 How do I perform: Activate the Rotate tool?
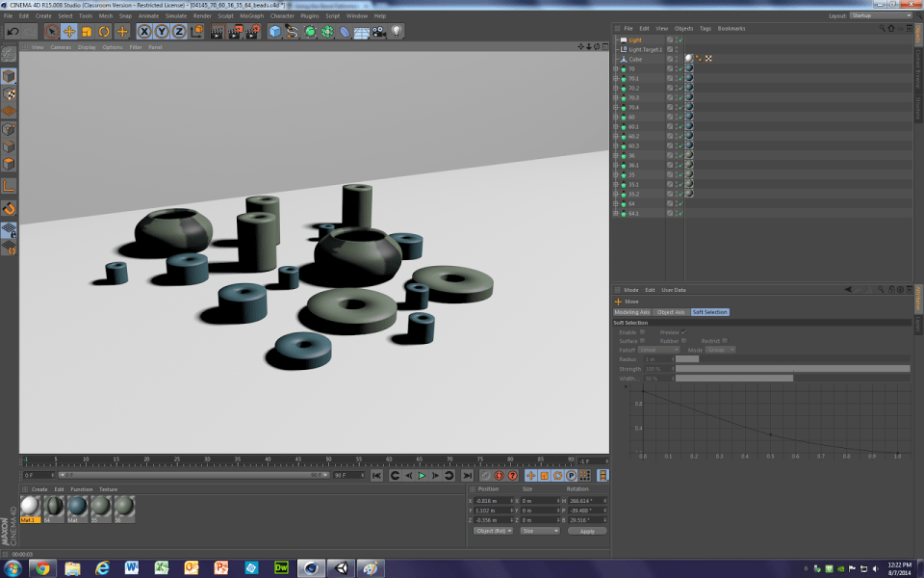[x=104, y=32]
